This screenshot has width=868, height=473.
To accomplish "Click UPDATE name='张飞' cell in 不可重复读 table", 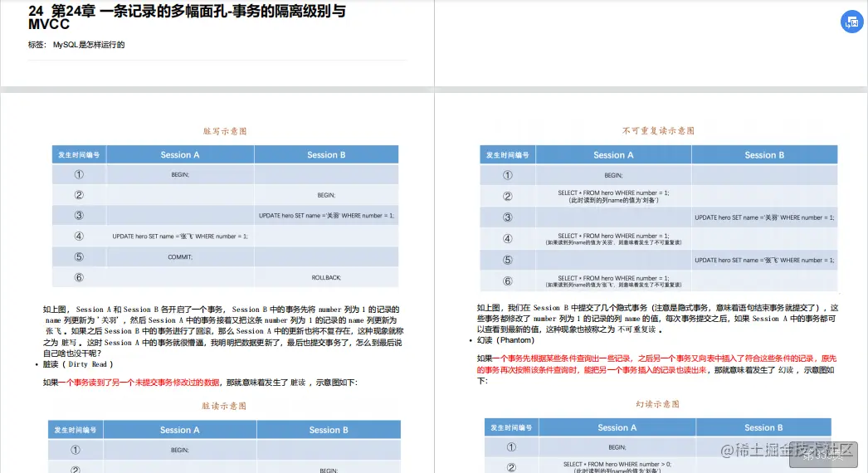I will pos(764,261).
